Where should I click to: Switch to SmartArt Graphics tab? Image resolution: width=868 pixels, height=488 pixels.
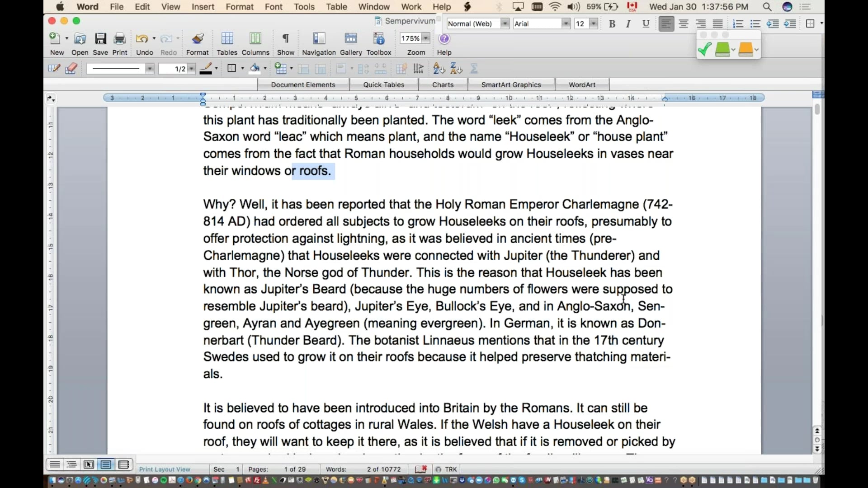(x=511, y=84)
